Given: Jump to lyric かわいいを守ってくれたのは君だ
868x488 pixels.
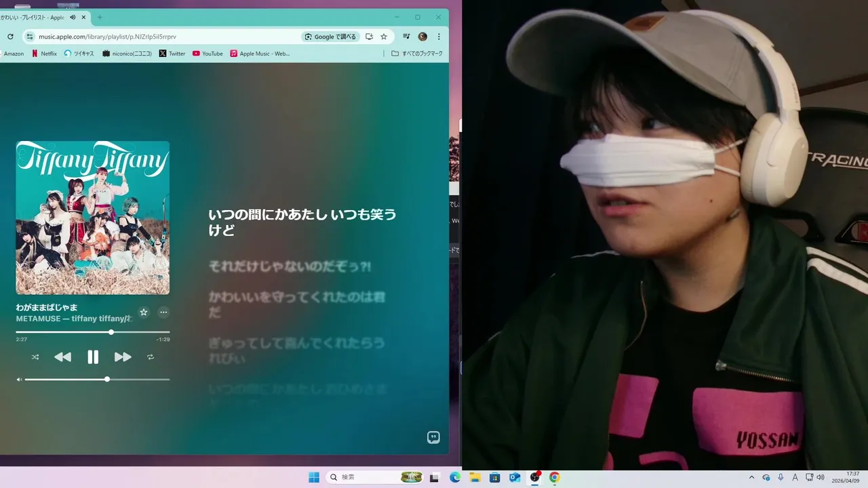Looking at the screenshot, I should click(x=297, y=304).
